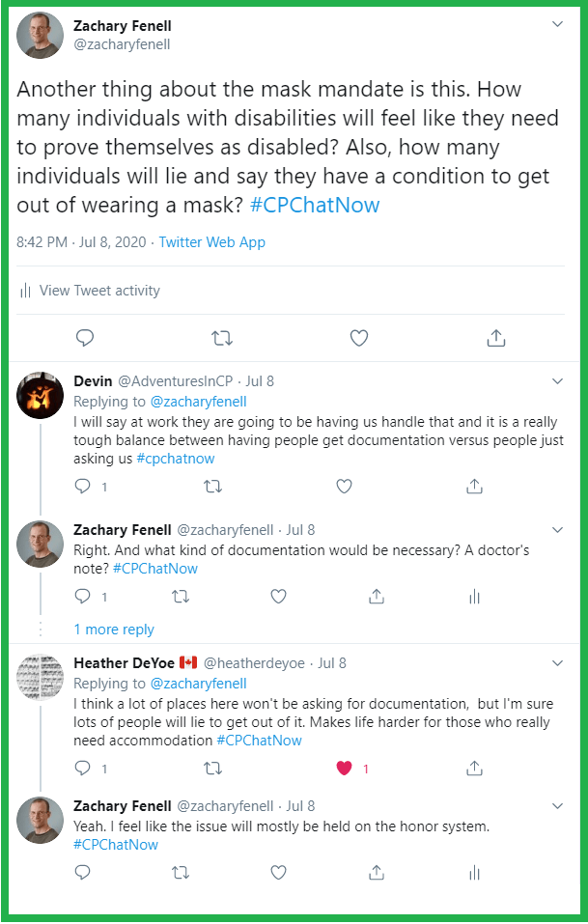
Task: Retweet Devin's reply about tough balance
Action: [x=212, y=486]
